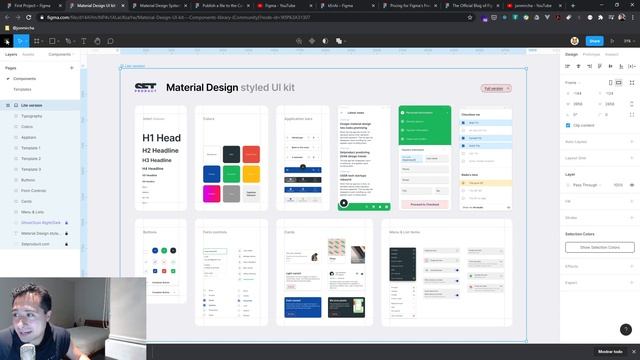Screen dimensions: 640x360
Task: Click the Share button
Action: coord(594,41)
